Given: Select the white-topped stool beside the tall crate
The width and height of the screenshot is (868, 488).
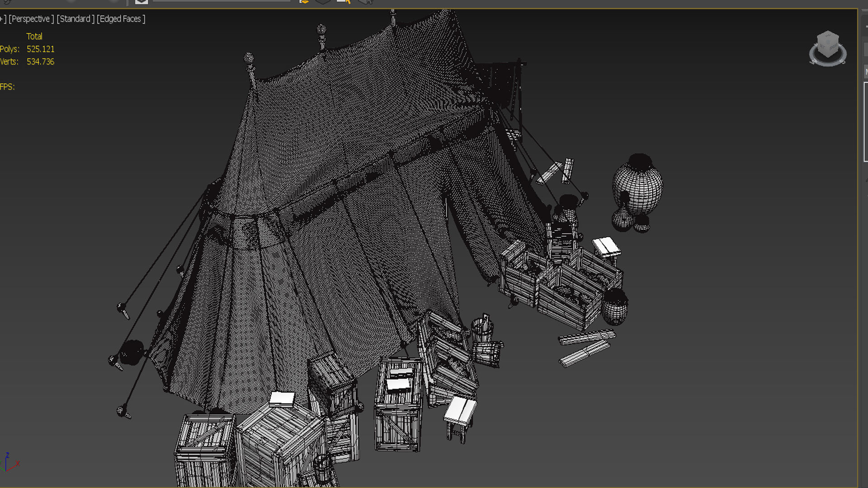Looking at the screenshot, I should [x=460, y=418].
